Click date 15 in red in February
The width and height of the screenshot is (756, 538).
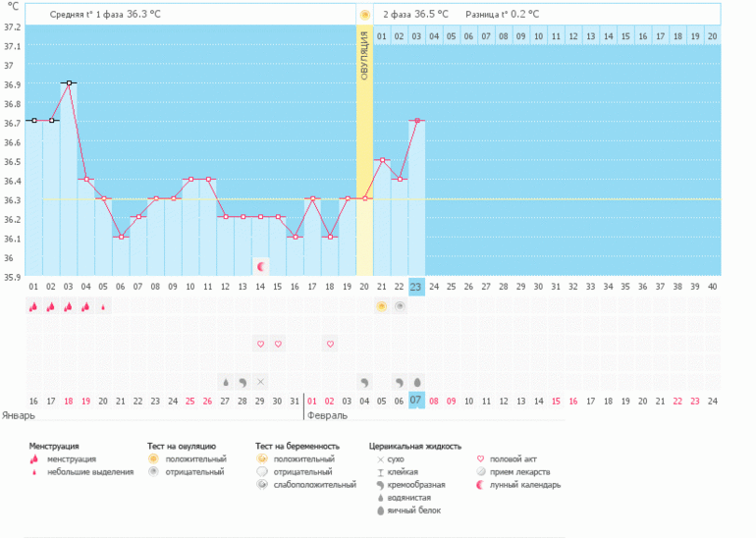[556, 402]
